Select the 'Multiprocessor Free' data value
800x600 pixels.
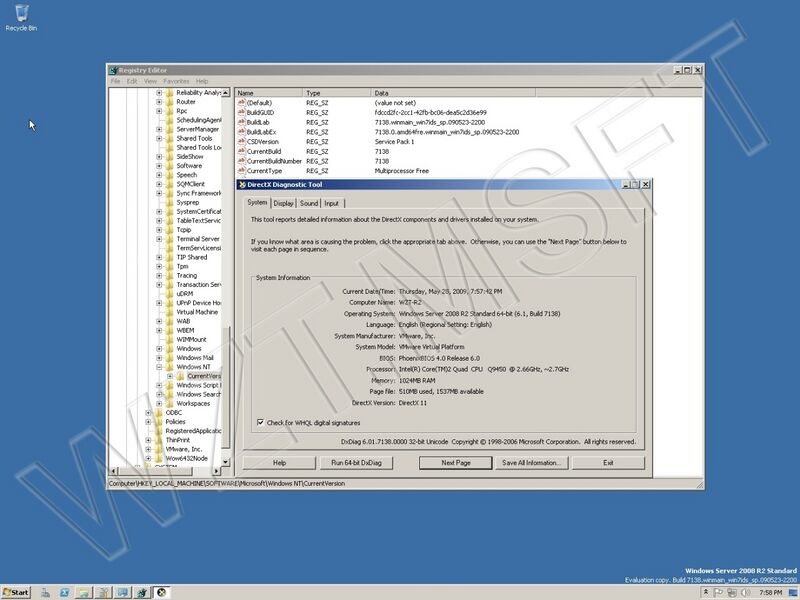pos(402,170)
